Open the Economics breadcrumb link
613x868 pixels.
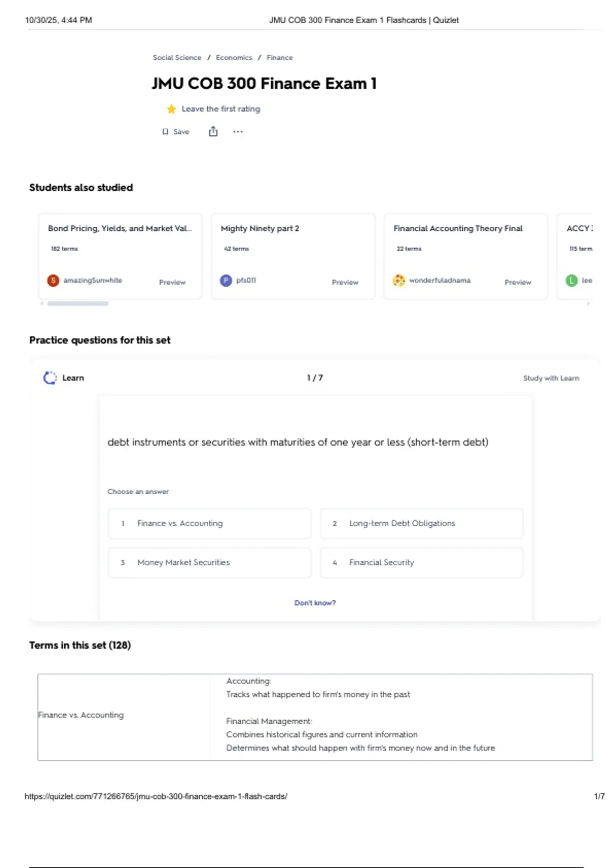(234, 58)
